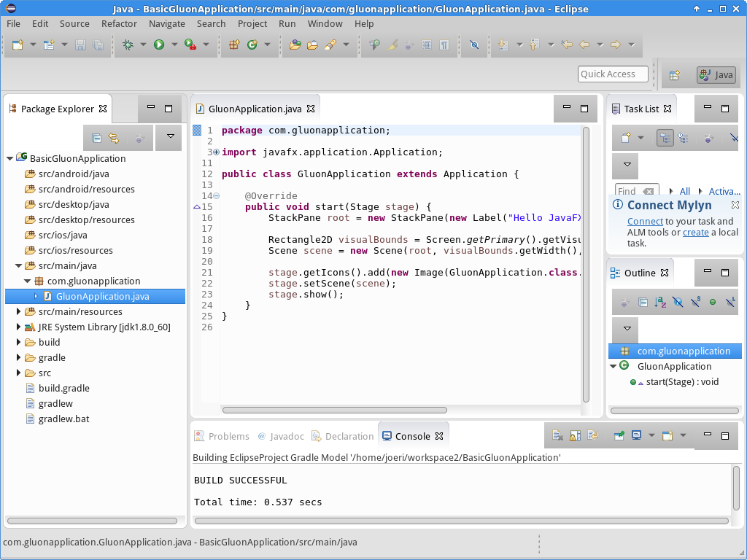Click the New Java Package icon
747x560 pixels.
[x=234, y=44]
